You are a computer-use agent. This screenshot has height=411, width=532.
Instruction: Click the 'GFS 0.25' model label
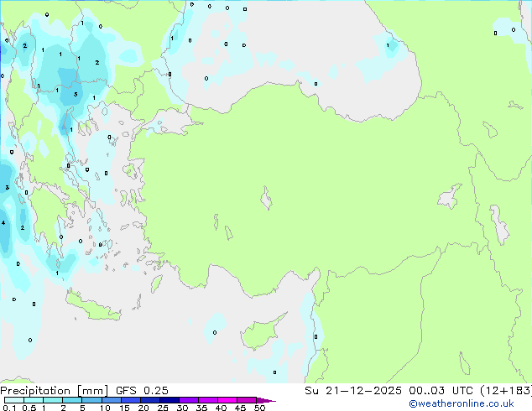pyautogui.click(x=137, y=390)
